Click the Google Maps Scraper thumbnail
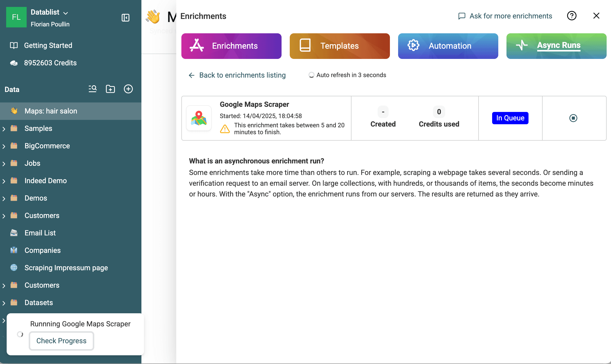The width and height of the screenshot is (611, 364). point(199,118)
